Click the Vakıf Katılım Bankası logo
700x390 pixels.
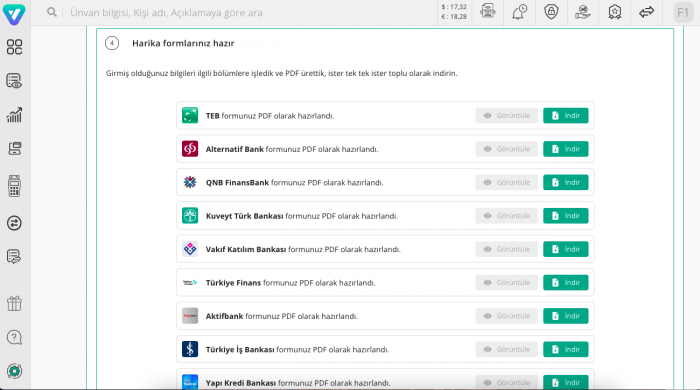(x=190, y=249)
